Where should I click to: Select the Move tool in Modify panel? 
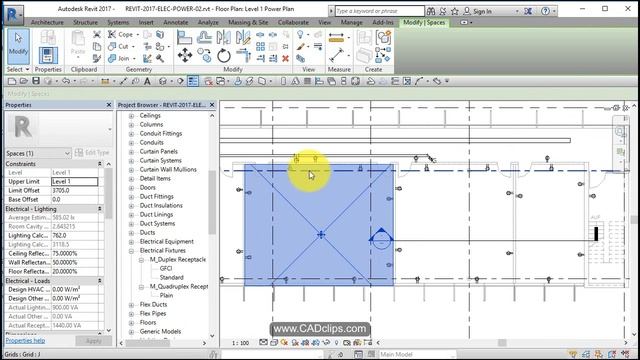[x=184, y=56]
